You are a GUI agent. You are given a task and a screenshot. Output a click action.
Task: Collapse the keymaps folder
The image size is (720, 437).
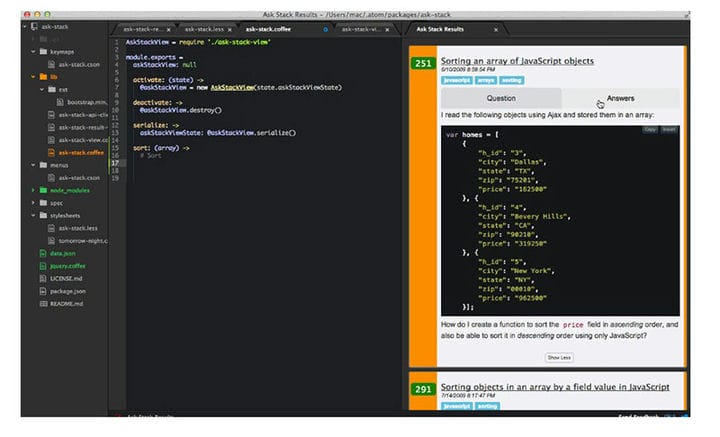pyautogui.click(x=33, y=52)
